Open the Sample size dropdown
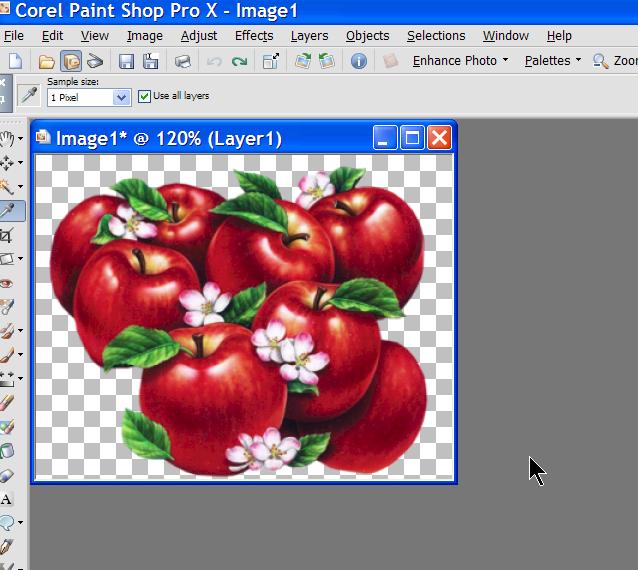 click(x=122, y=97)
